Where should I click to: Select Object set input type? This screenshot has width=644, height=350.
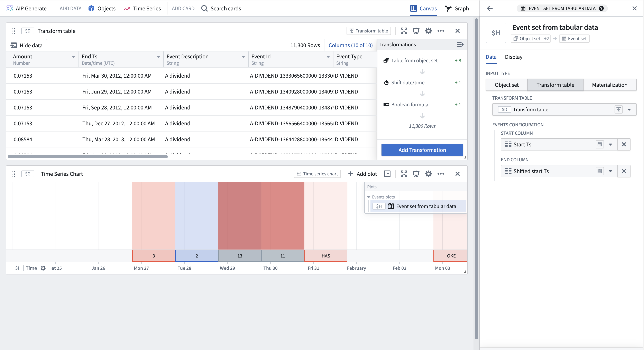pos(506,85)
